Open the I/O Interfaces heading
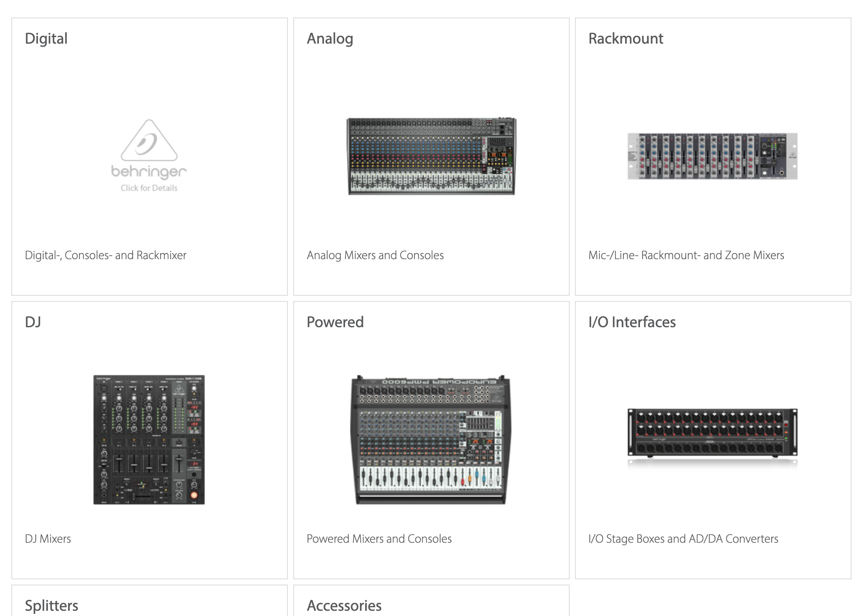The height and width of the screenshot is (616, 862). coord(632,322)
